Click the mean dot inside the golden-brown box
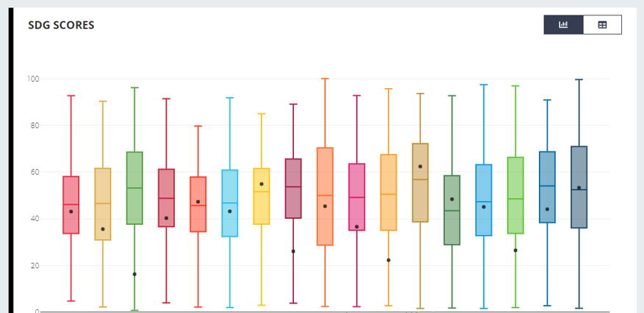Viewport: 644px width, 313px height. point(420,167)
